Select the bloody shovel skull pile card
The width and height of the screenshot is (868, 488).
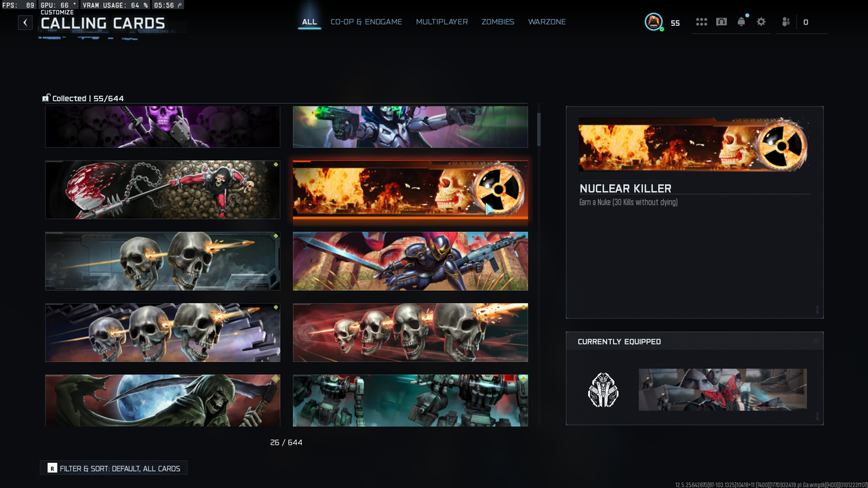pyautogui.click(x=163, y=190)
